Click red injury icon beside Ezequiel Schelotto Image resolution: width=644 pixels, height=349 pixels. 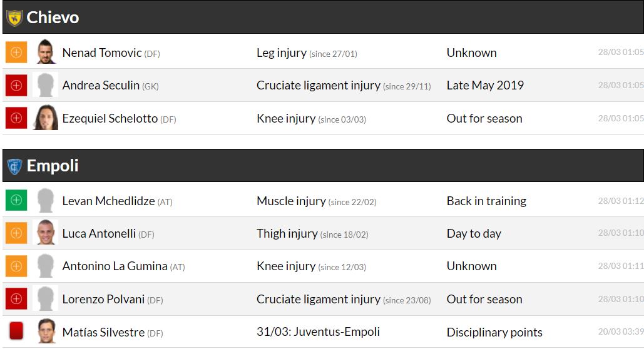[x=16, y=118]
